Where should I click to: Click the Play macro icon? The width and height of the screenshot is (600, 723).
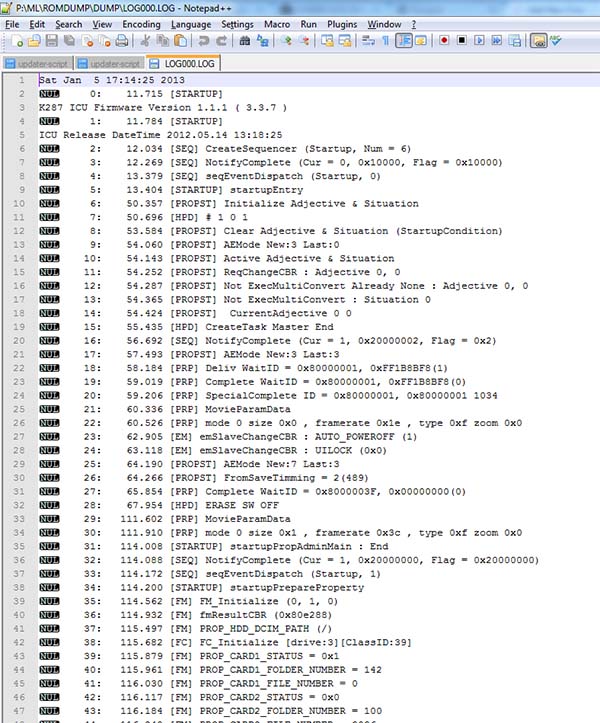tap(478, 41)
